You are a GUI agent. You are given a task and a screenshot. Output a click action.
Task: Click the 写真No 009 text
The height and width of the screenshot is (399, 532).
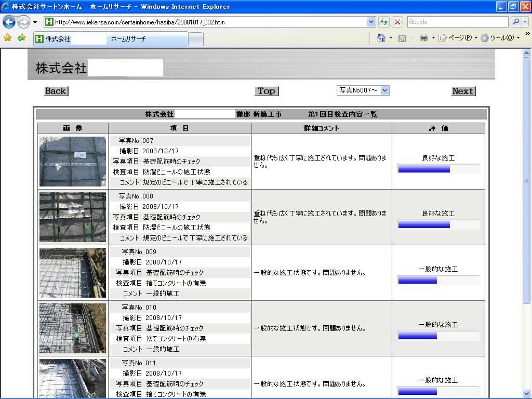139,252
